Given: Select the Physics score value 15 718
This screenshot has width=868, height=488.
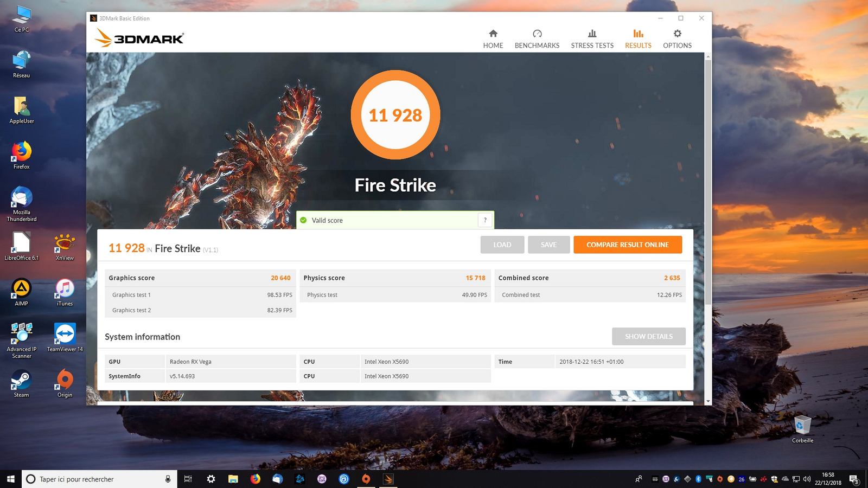Looking at the screenshot, I should (475, 278).
